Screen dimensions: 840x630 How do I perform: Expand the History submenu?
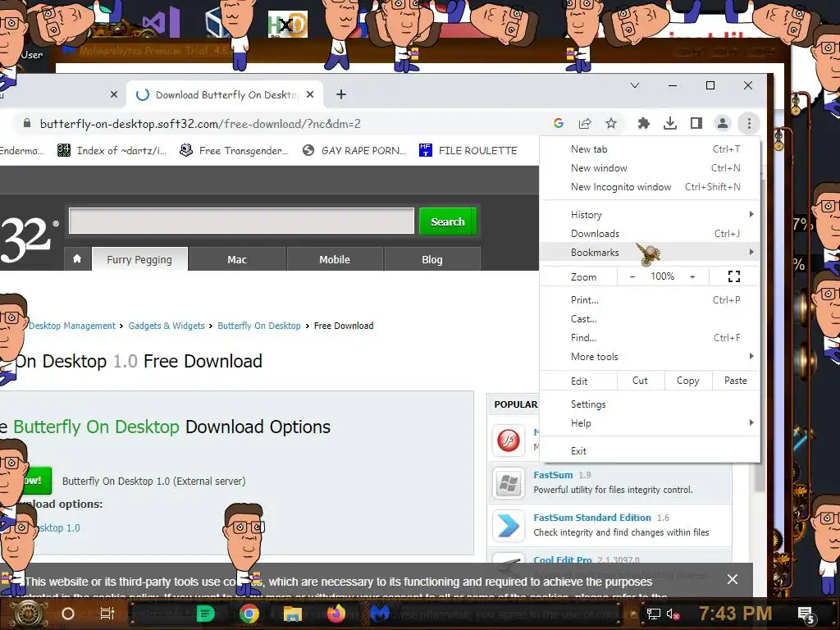(650, 214)
